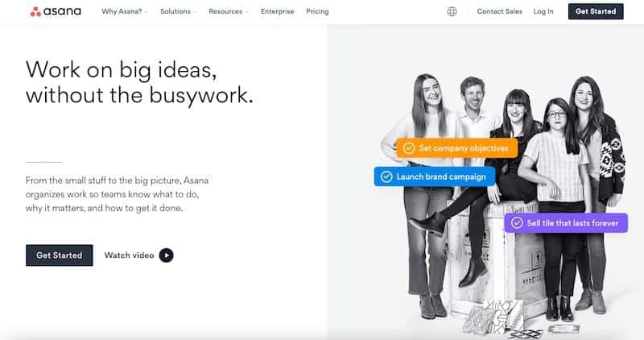Select the purple Sell tile that lasts forever tag
Viewport: 644px width, 340px height.
[x=566, y=223]
